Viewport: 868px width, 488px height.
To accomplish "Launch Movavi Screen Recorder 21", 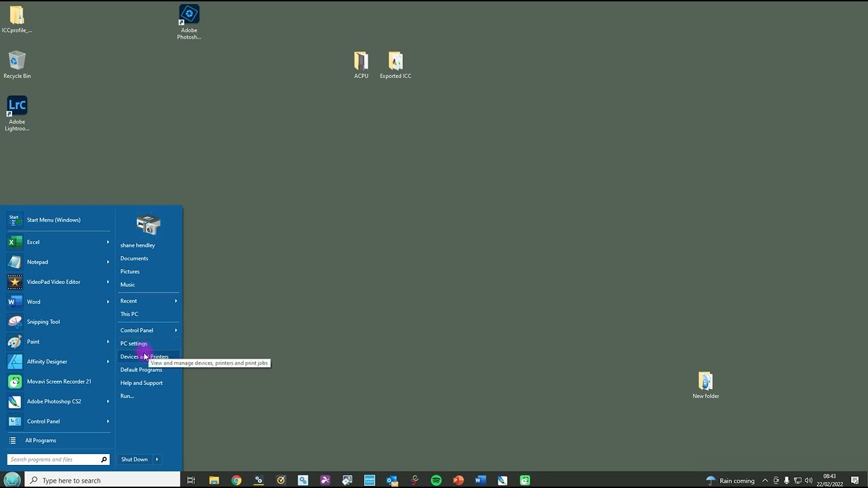I will pyautogui.click(x=58, y=382).
